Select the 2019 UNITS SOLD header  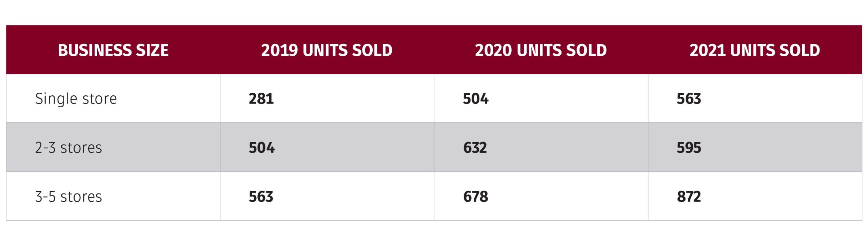pyautogui.click(x=327, y=50)
